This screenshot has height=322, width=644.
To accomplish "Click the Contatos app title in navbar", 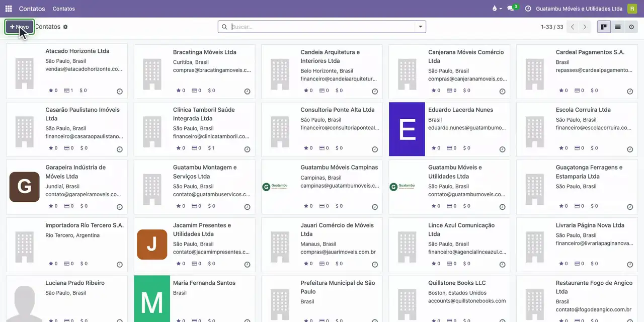I will 32,9.
